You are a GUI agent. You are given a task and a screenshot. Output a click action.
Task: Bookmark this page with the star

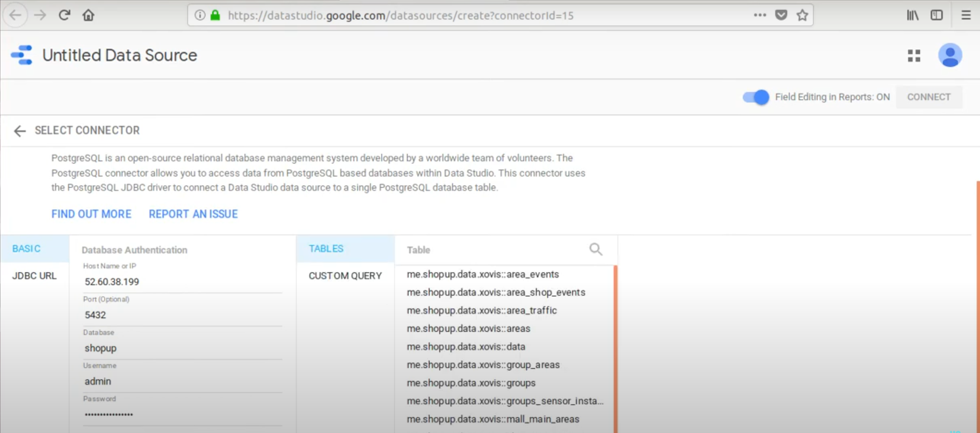[802, 15]
